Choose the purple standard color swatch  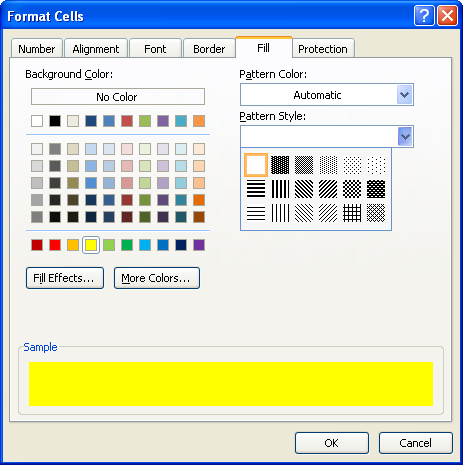click(199, 245)
